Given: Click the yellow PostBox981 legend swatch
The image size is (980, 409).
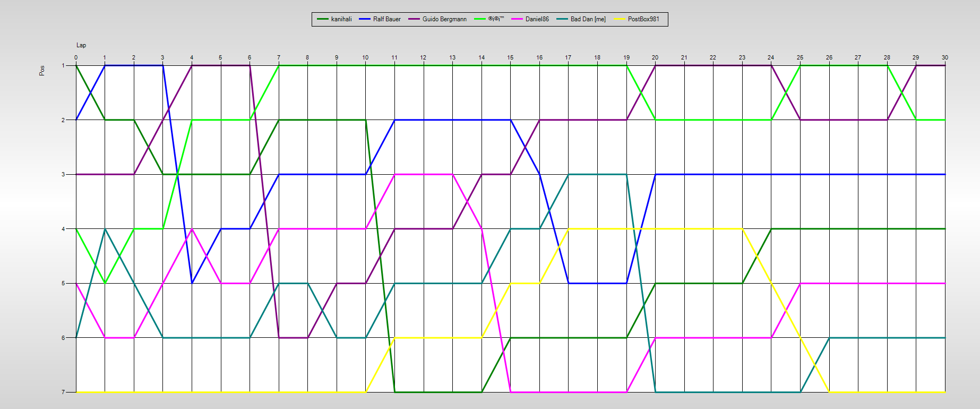Looking at the screenshot, I should tap(620, 19).
